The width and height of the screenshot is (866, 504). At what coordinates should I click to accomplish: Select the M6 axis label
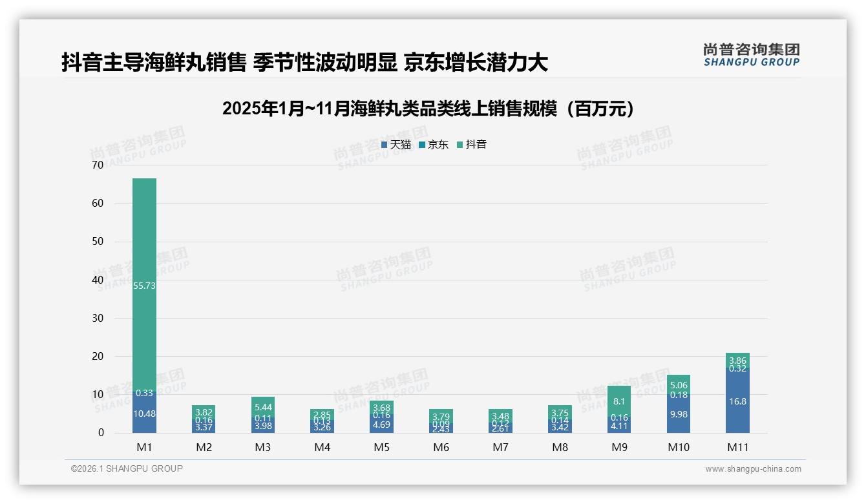click(442, 446)
